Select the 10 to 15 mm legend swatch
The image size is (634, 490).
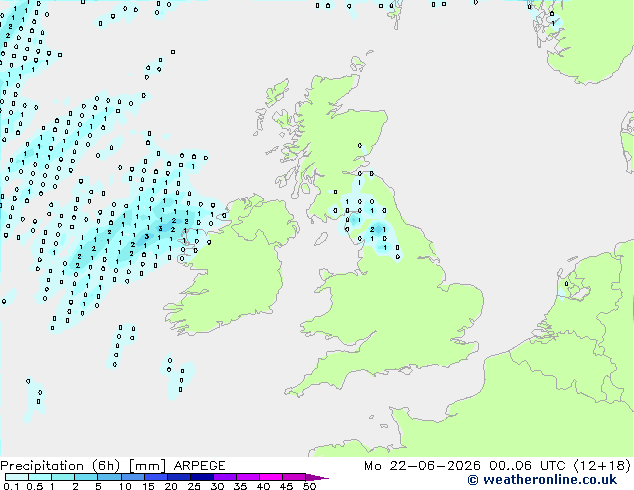132,477
